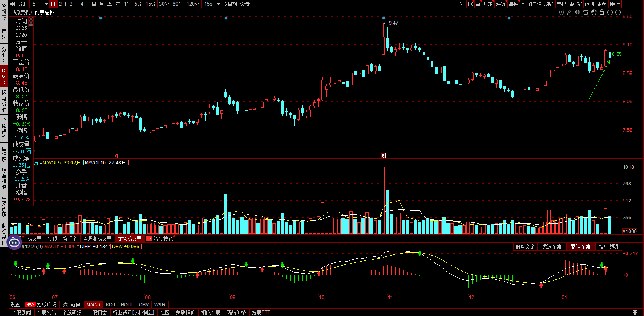Viewport: 644px width, 316px height.
Task: Click 新建 to create new indicator
Action: pyautogui.click(x=72, y=305)
